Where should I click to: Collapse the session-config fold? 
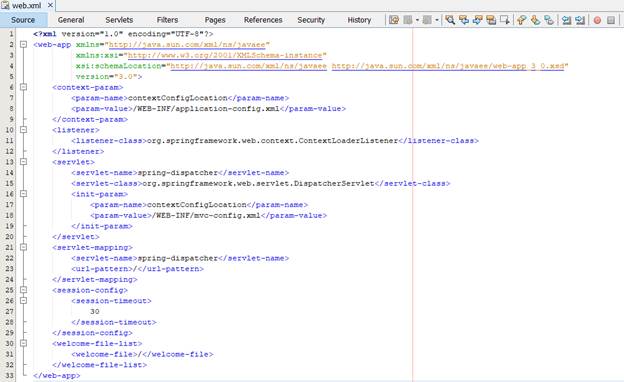[x=23, y=290]
